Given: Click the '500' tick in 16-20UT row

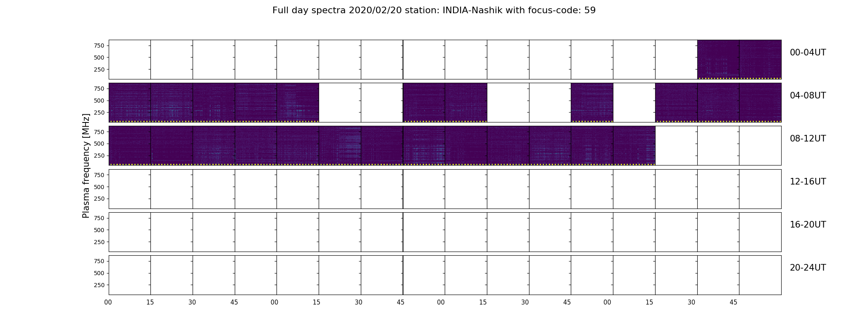Looking at the screenshot, I should point(99,230).
